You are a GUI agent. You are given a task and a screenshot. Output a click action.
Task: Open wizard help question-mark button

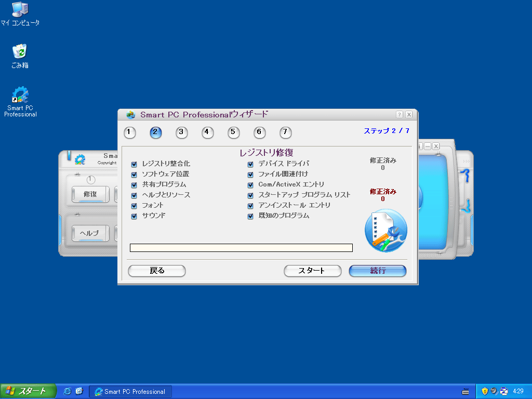400,115
